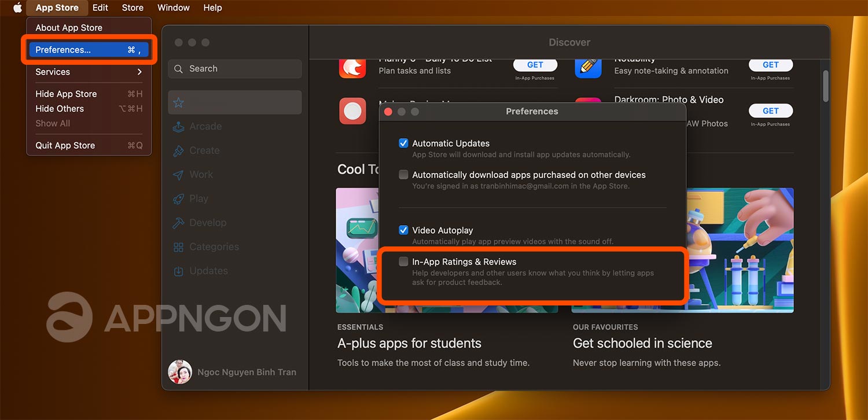The image size is (868, 420).
Task: Click GET for the to-do list app
Action: tap(535, 65)
